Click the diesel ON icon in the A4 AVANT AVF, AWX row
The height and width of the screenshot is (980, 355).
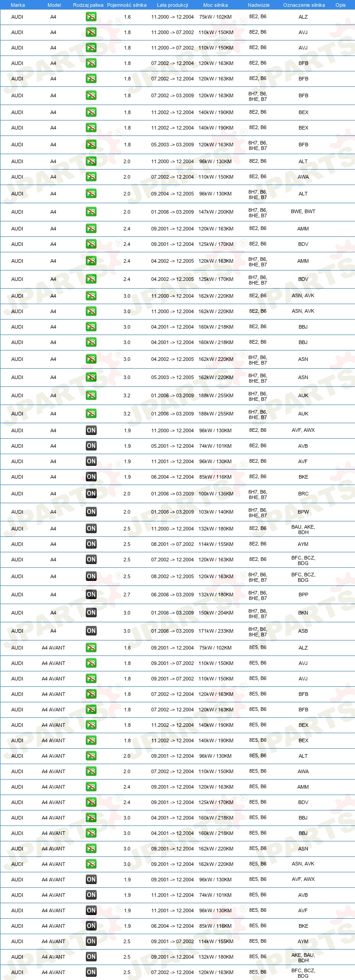91,880
